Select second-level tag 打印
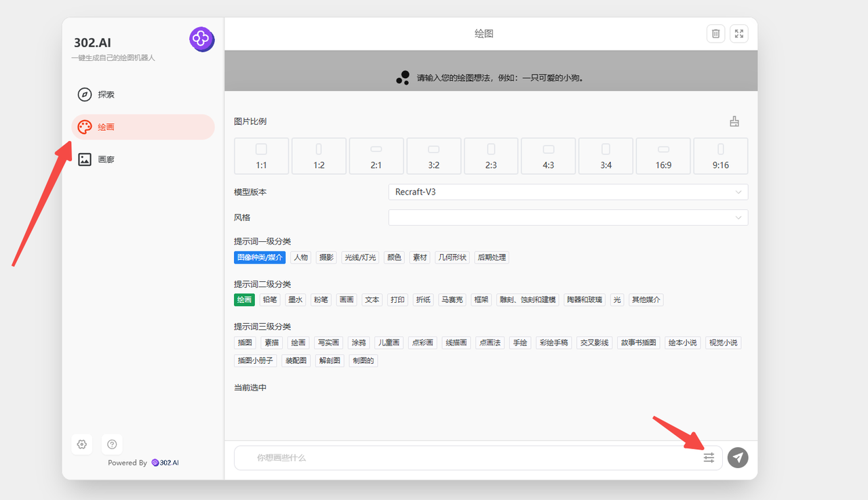Image resolution: width=868 pixels, height=500 pixels. point(398,299)
